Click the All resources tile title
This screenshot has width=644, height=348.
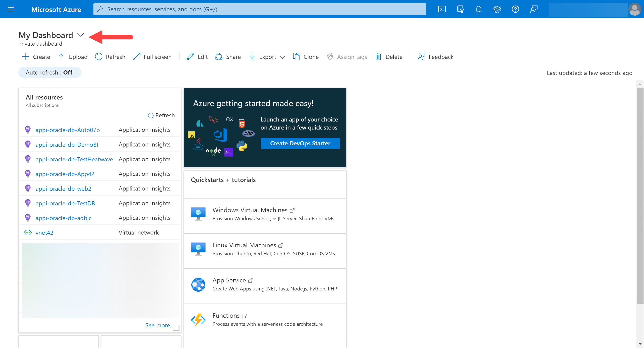tap(44, 97)
